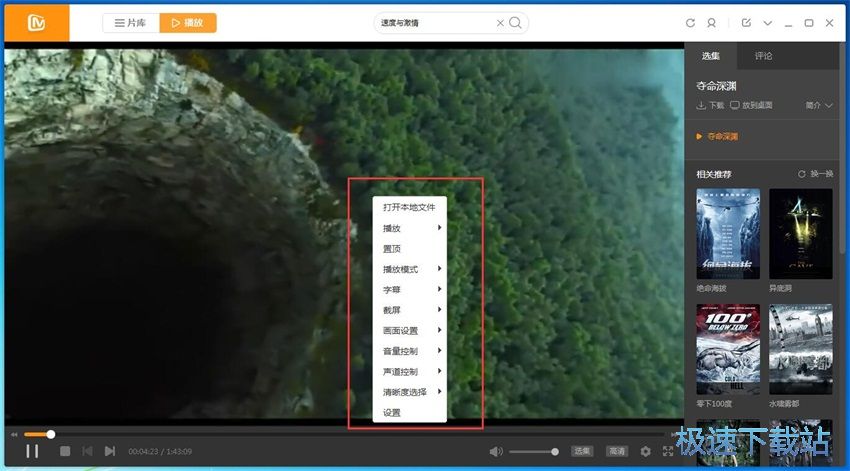
Task: Expand the 画面设置 submenu
Action: [409, 331]
